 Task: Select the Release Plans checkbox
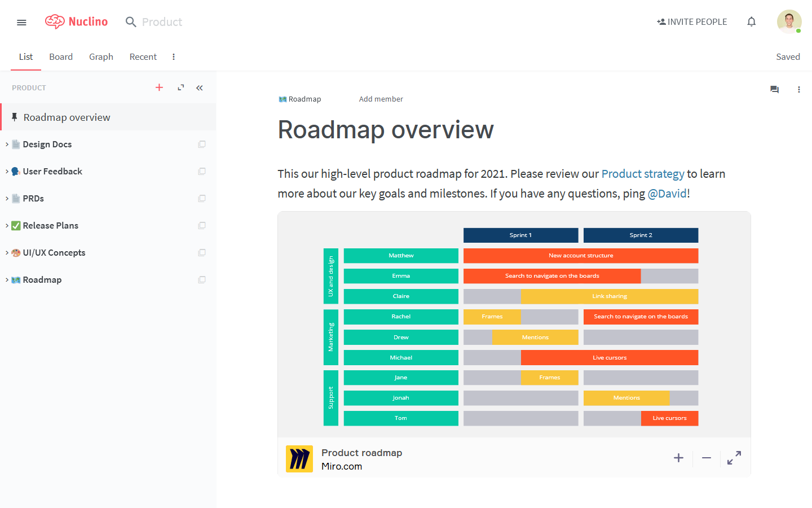tap(202, 225)
